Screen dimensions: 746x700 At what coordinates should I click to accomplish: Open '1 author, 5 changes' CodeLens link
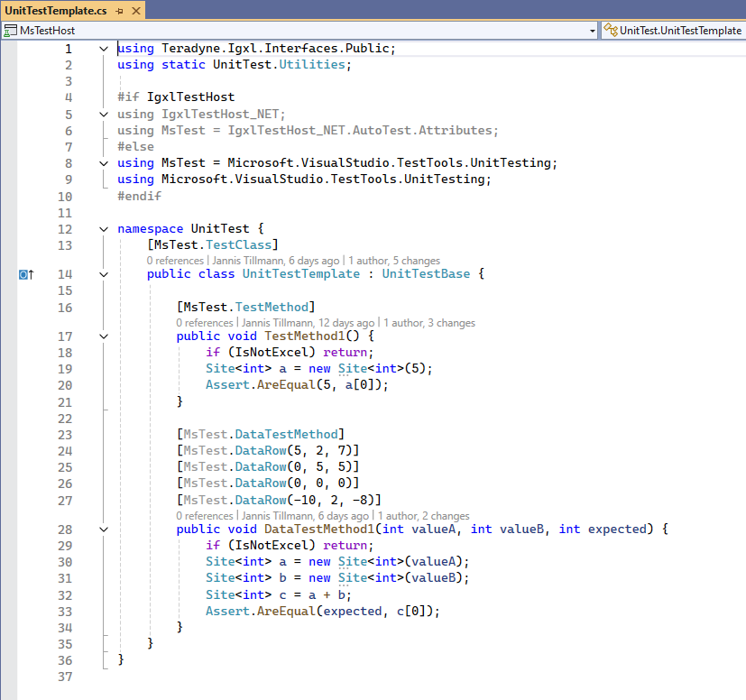point(394,261)
